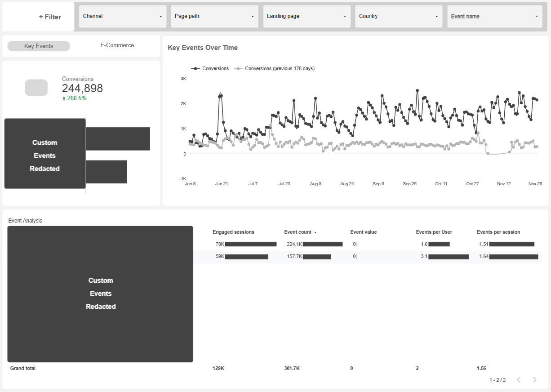Viewport: 551px width, 392px height.
Task: Select the Key Events tab
Action: point(38,46)
